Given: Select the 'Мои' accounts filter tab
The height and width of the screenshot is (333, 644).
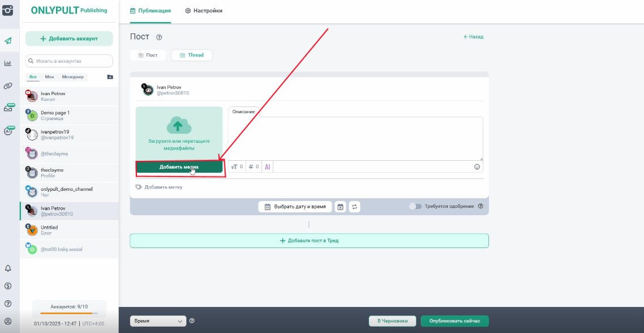Looking at the screenshot, I should [50, 77].
